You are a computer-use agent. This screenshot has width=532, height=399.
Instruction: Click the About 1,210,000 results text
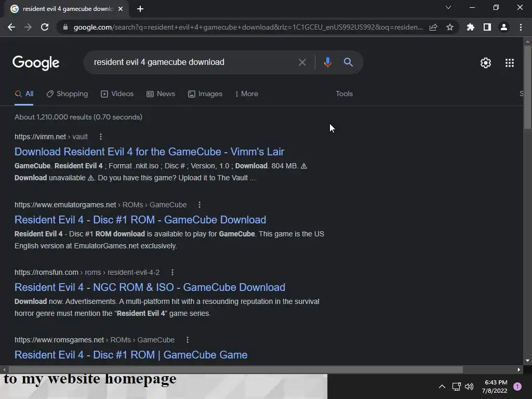coord(78,117)
